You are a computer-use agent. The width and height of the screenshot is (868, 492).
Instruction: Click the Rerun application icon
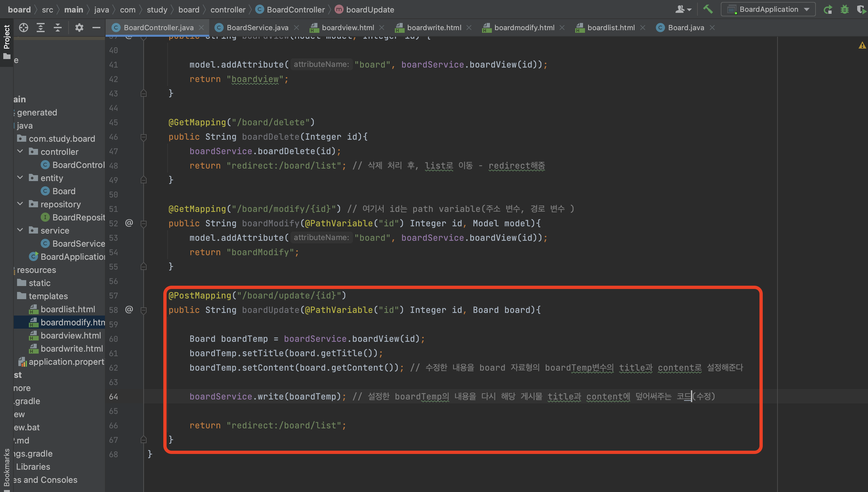(827, 9)
